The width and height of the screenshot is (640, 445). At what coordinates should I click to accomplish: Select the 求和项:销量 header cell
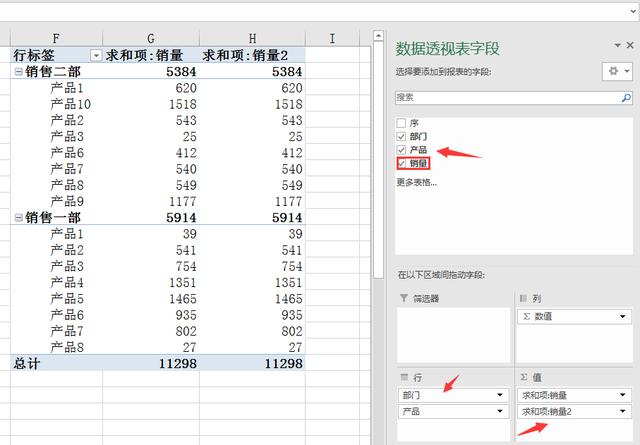click(x=151, y=55)
